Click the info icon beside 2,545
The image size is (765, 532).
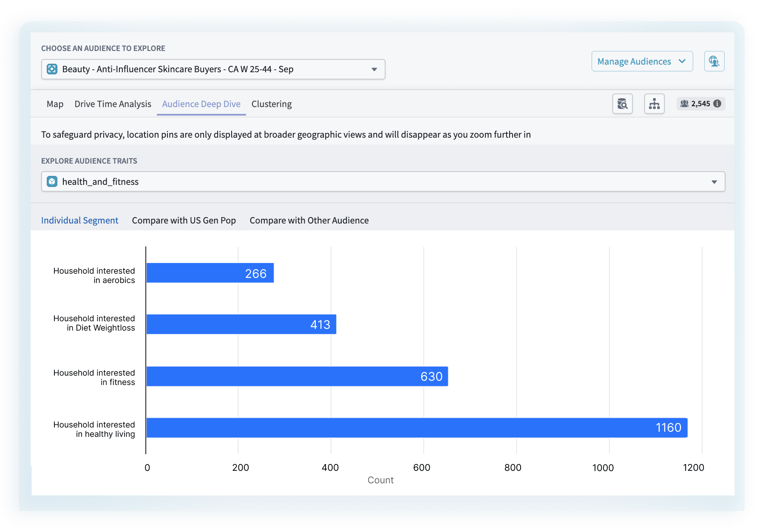[x=717, y=104]
